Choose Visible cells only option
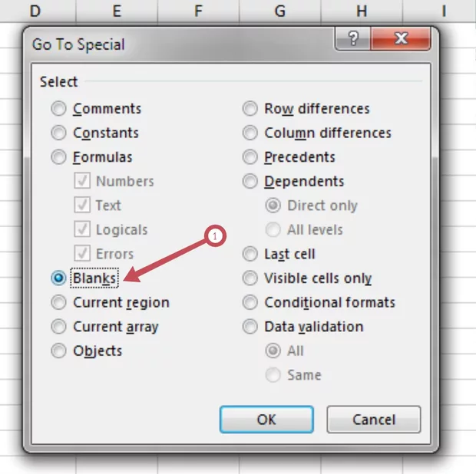Screen dimensions: 476x474 click(x=250, y=278)
